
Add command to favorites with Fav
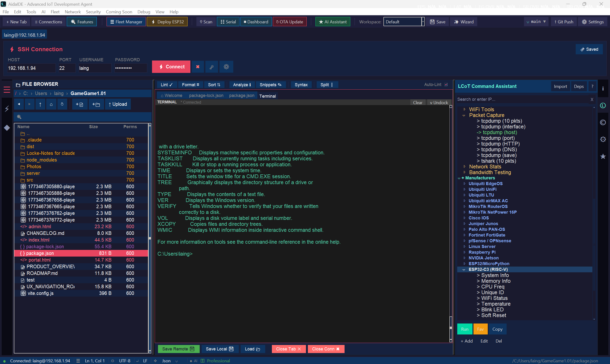[480, 329]
